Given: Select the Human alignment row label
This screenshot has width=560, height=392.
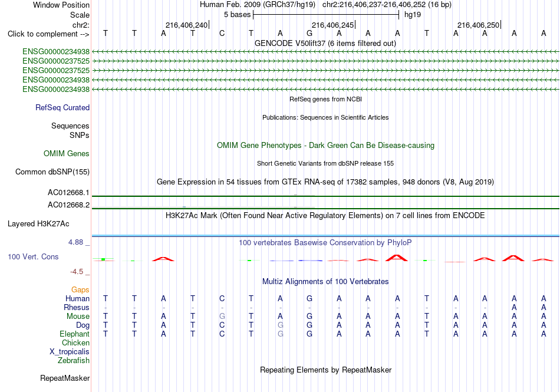Looking at the screenshot, I should click(77, 298).
